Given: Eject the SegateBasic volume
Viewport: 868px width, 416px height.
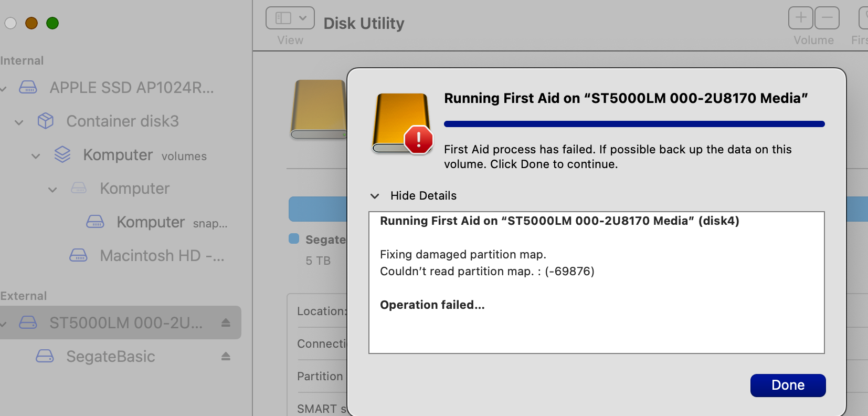Looking at the screenshot, I should coord(226,356).
